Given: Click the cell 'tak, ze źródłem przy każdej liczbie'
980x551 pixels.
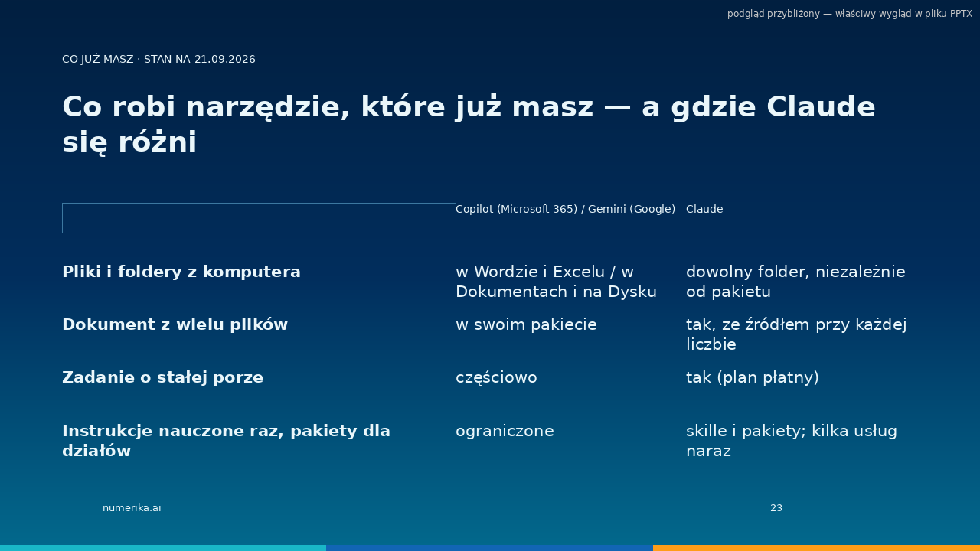Looking at the screenshot, I should [796, 334].
